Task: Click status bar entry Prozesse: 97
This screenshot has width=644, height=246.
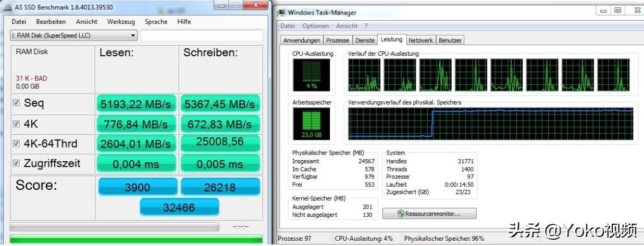Action: tap(294, 239)
